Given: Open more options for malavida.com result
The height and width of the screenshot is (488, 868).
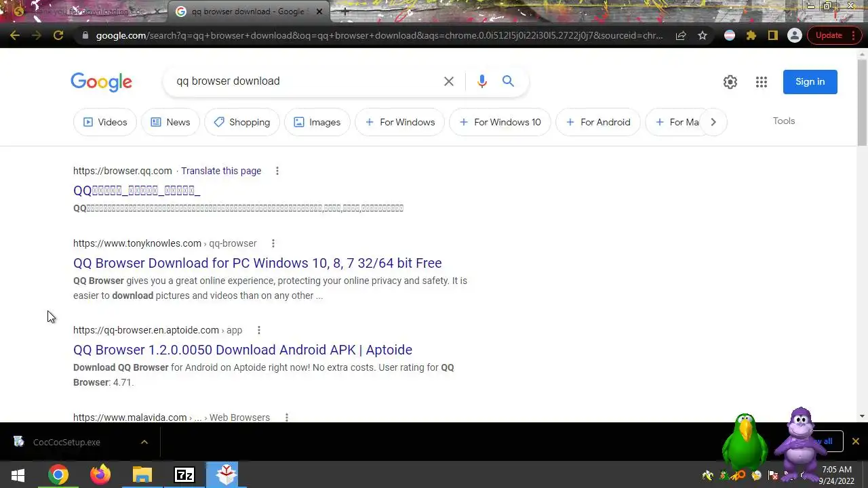Looking at the screenshot, I should (286, 417).
